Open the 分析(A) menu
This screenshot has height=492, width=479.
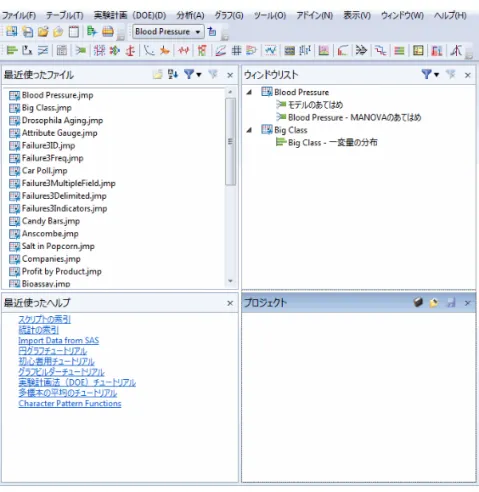190,15
